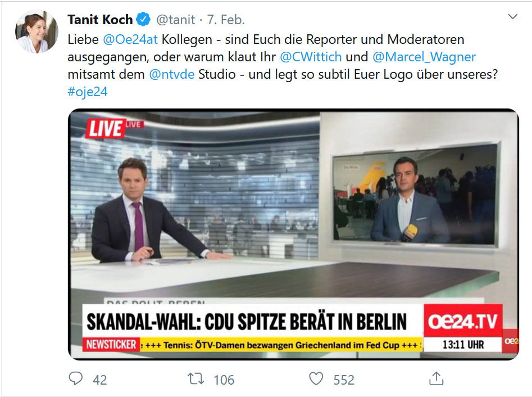The height and width of the screenshot is (397, 532).
Task: Open the Tanit Koch display name
Action: tap(100, 20)
